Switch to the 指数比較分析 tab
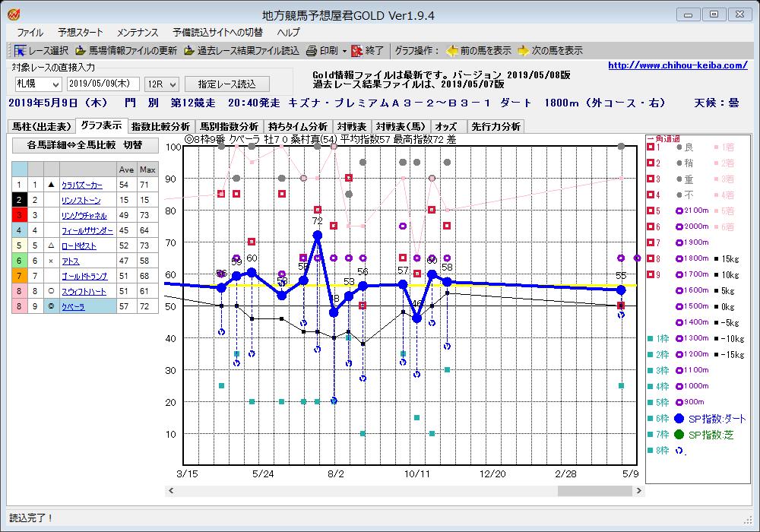Viewport: 760px width, 532px height. [160, 126]
